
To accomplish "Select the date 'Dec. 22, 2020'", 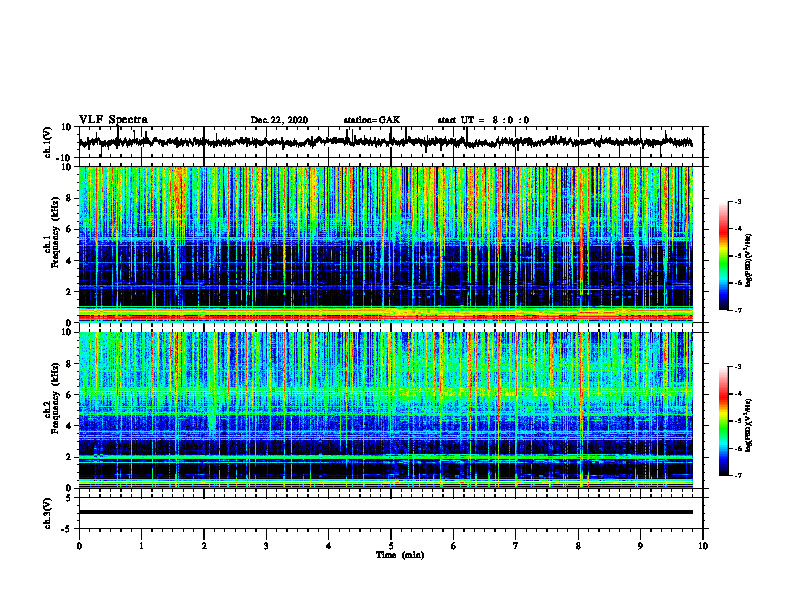I will 279,120.
